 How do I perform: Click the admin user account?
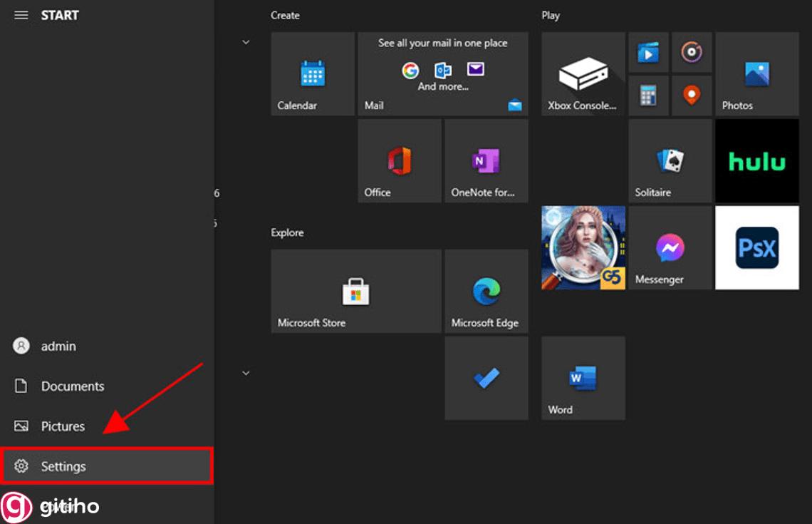pyautogui.click(x=58, y=346)
